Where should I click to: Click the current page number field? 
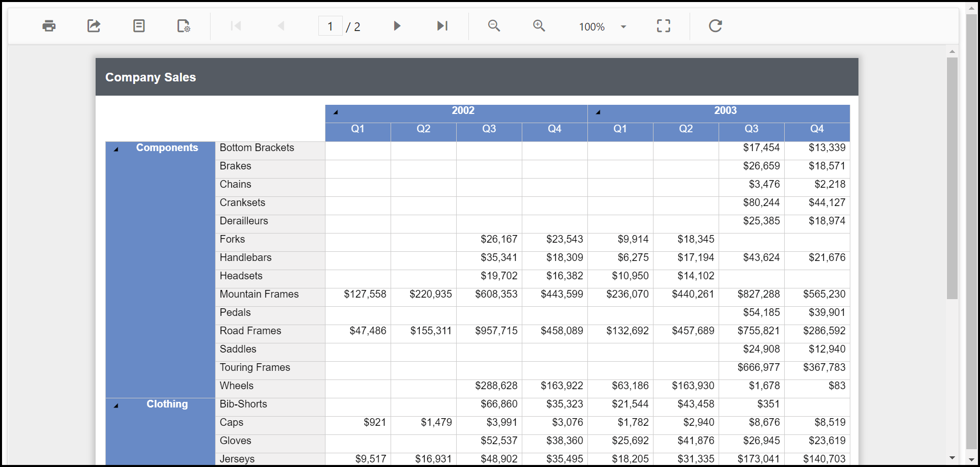[x=331, y=26]
